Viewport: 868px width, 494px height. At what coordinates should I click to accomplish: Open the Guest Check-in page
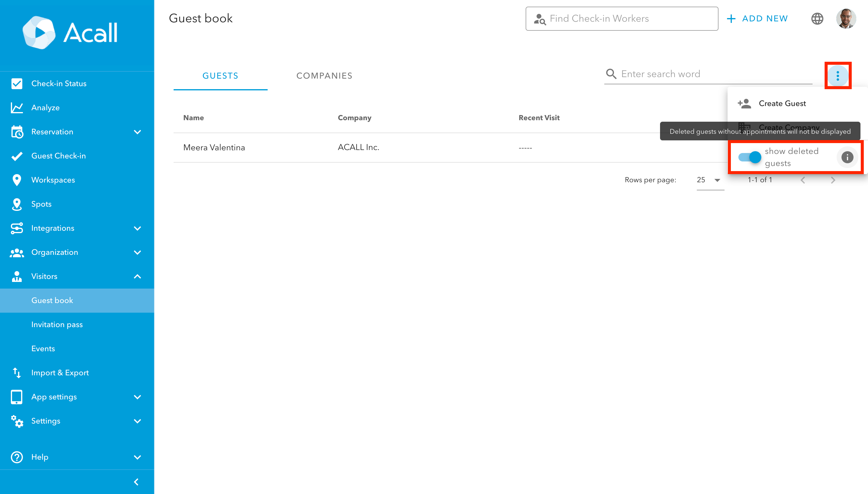pyautogui.click(x=77, y=156)
